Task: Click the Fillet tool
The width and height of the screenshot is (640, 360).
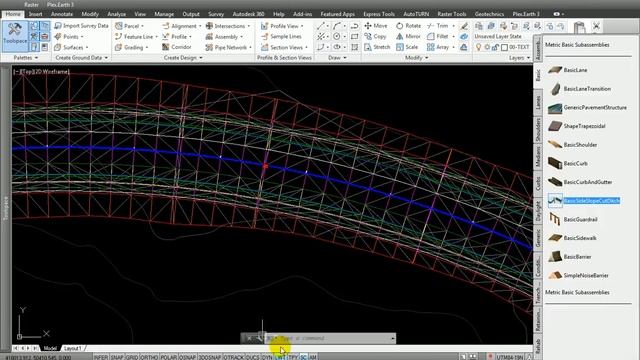Action: coord(438,36)
